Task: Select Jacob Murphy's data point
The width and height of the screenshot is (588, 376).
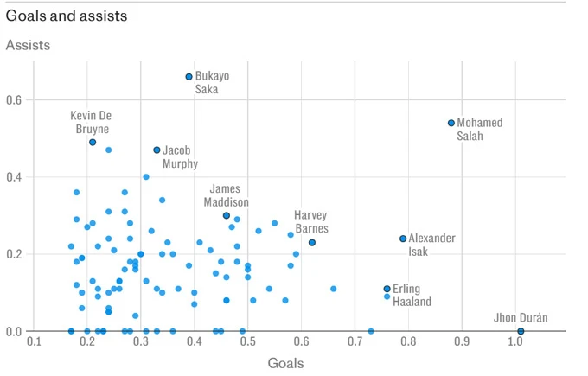Action: [x=157, y=150]
